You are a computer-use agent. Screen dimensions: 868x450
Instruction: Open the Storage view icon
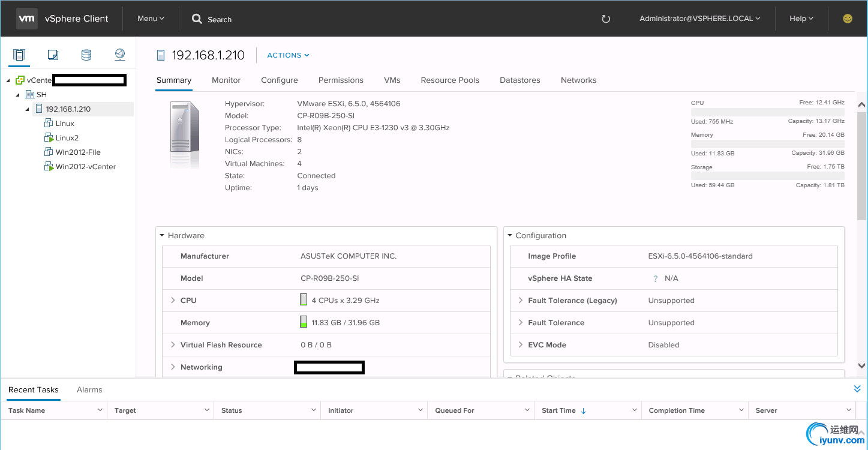86,55
